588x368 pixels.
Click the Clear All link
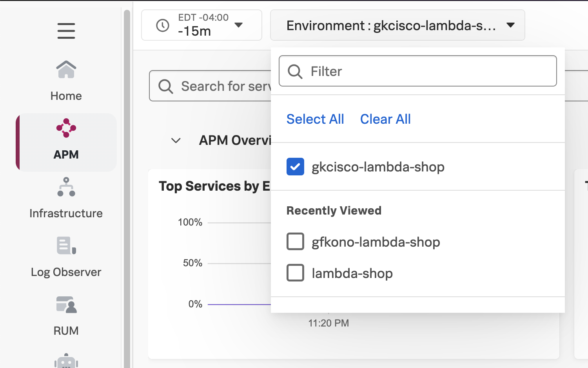click(x=385, y=119)
